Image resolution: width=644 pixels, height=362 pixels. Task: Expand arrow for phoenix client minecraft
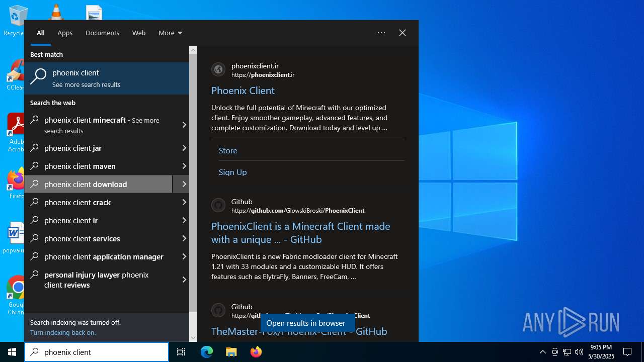(184, 125)
